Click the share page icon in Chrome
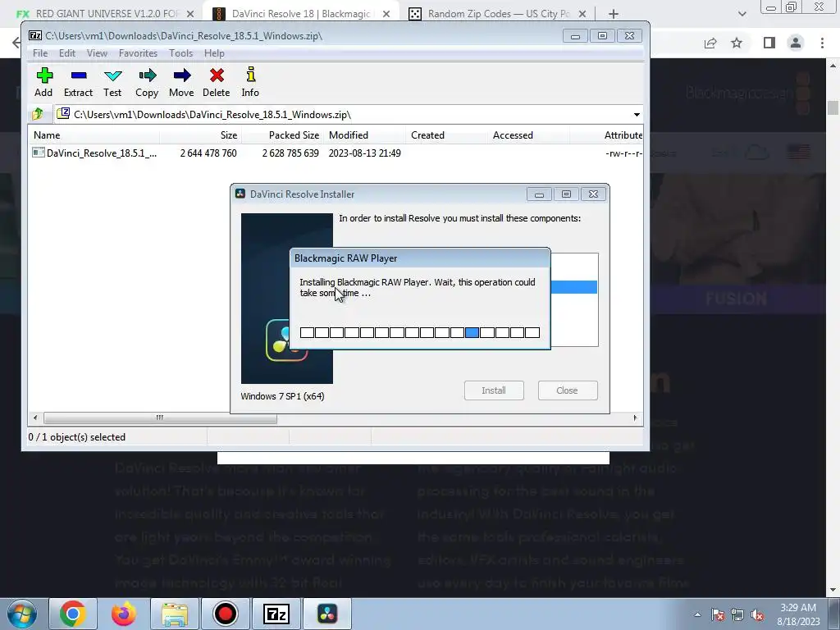 pyautogui.click(x=710, y=43)
